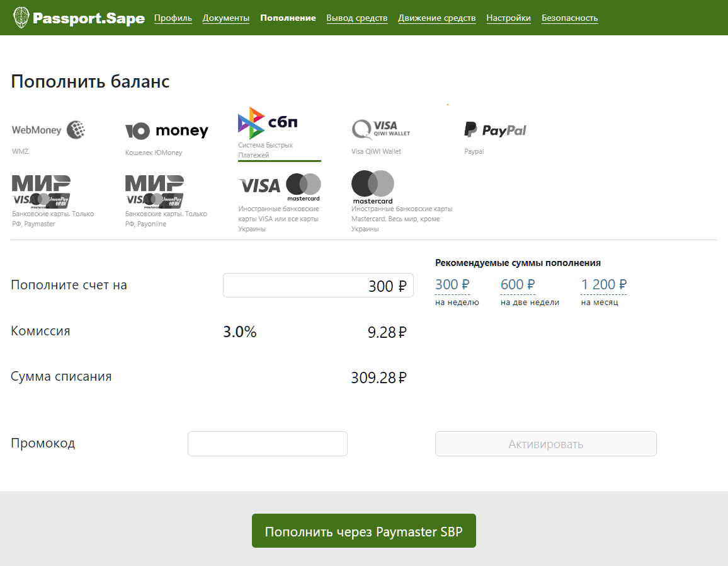Click the Система Быстрых Платежей caption
The width and height of the screenshot is (728, 566).
266,150
